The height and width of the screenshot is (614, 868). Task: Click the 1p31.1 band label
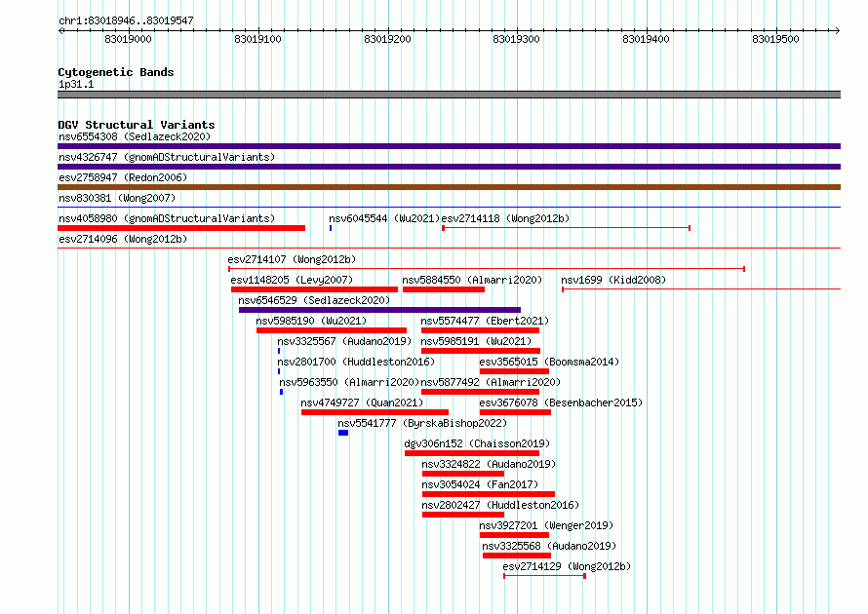(76, 84)
